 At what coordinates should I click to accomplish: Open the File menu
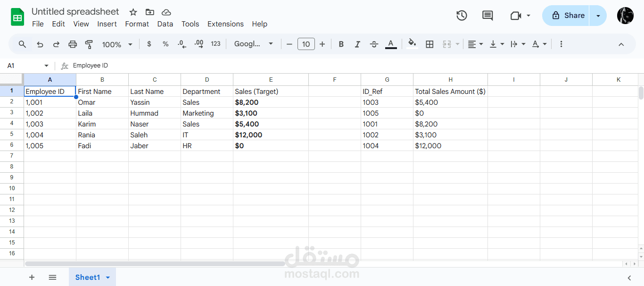pos(38,24)
